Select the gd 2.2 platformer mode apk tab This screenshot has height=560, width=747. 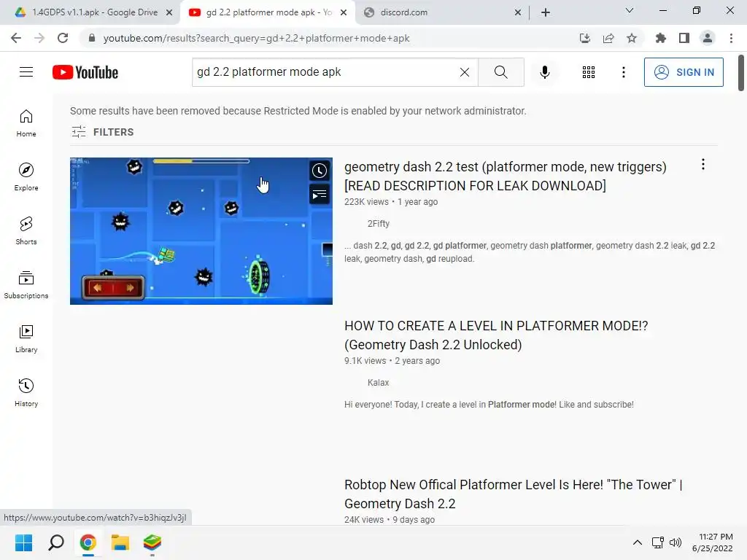click(268, 12)
